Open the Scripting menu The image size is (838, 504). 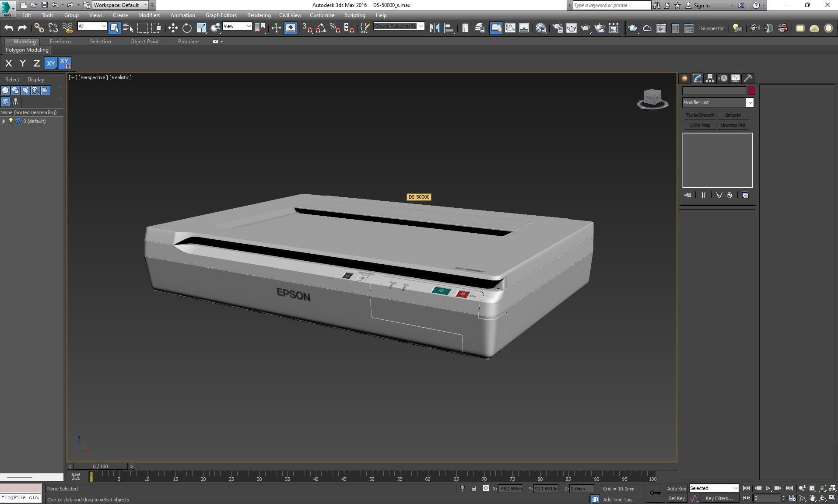[354, 15]
